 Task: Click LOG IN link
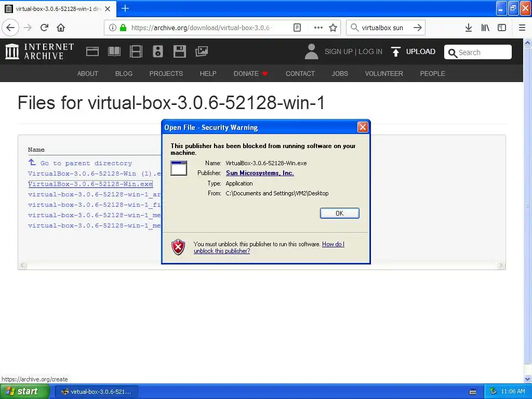370,51
